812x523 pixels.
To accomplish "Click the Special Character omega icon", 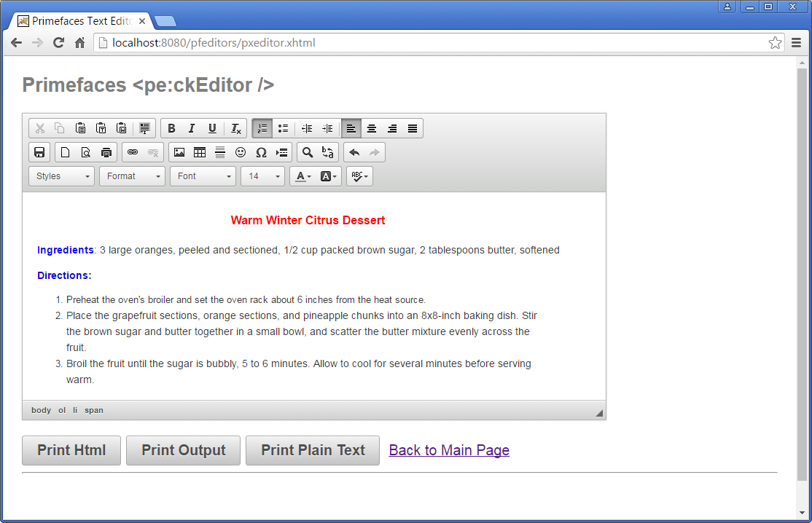I will [x=261, y=152].
